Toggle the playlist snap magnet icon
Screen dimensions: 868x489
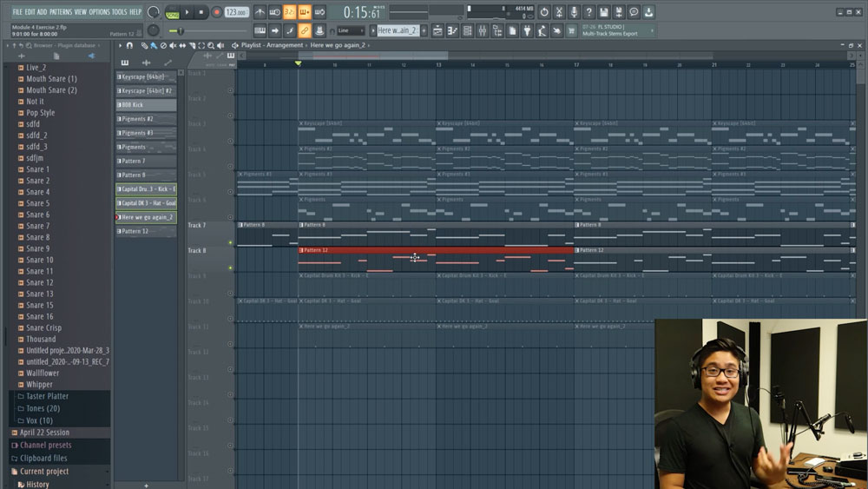(130, 45)
